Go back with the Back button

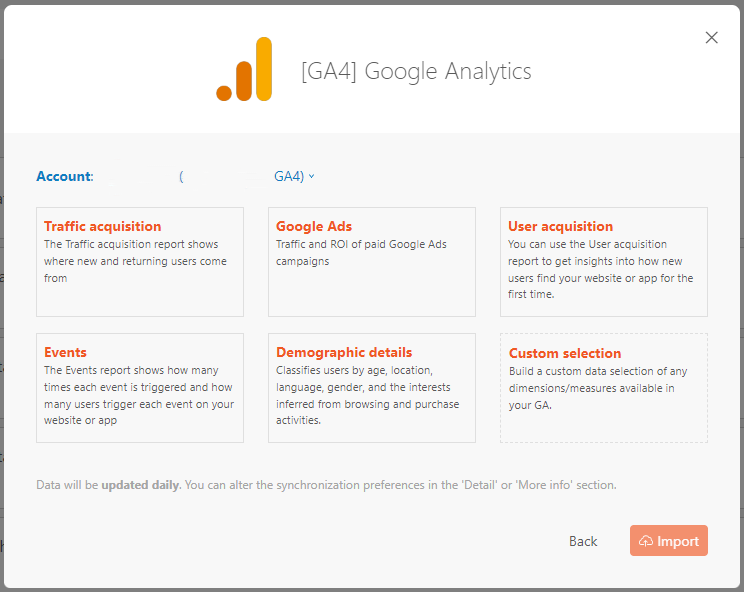coord(583,541)
